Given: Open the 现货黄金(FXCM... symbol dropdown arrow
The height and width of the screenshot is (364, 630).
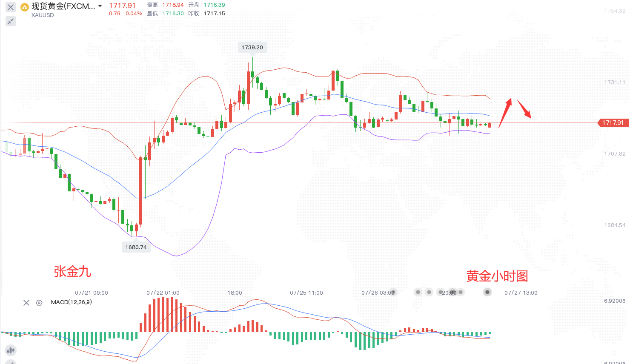Looking at the screenshot, I should coord(100,6).
